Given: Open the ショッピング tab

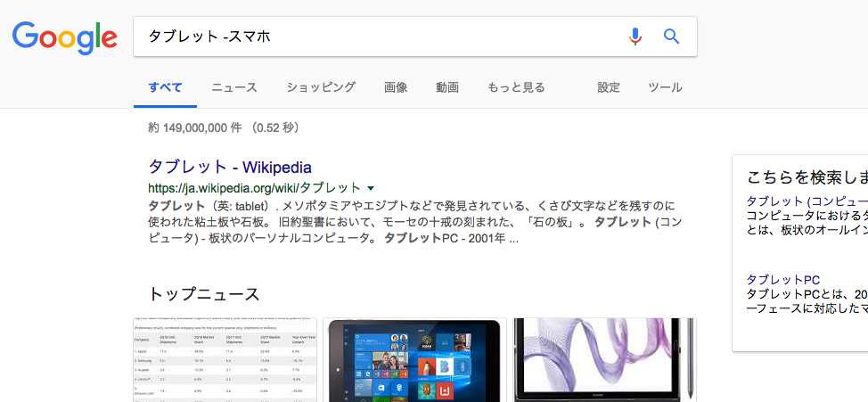Looking at the screenshot, I should pyautogui.click(x=321, y=87).
